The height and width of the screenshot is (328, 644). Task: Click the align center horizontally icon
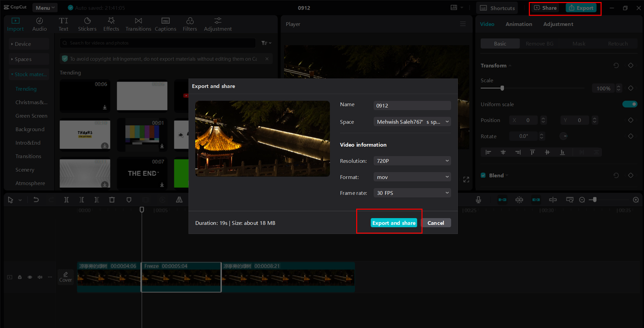(503, 152)
